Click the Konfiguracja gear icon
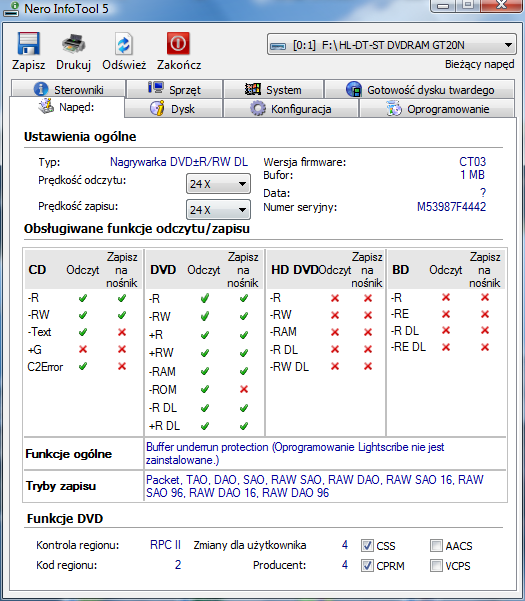This screenshot has width=525, height=601. [258, 109]
